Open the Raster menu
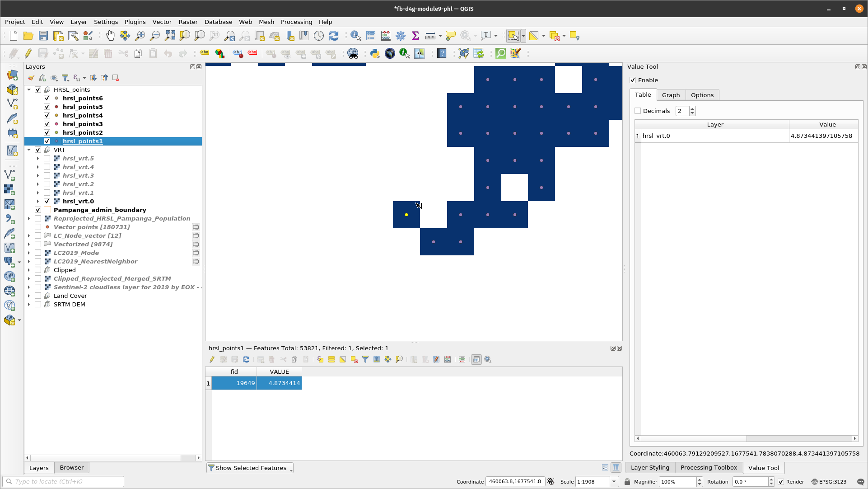Viewport: 868px width, 489px height. point(188,22)
